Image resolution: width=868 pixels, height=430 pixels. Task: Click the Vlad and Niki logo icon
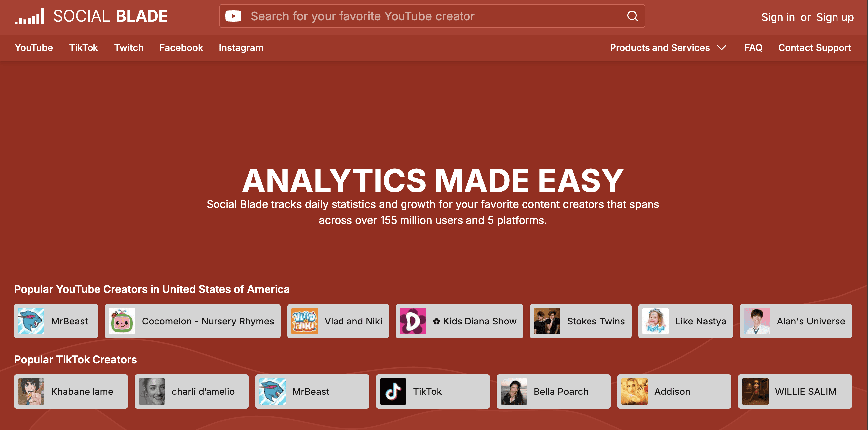pos(304,321)
